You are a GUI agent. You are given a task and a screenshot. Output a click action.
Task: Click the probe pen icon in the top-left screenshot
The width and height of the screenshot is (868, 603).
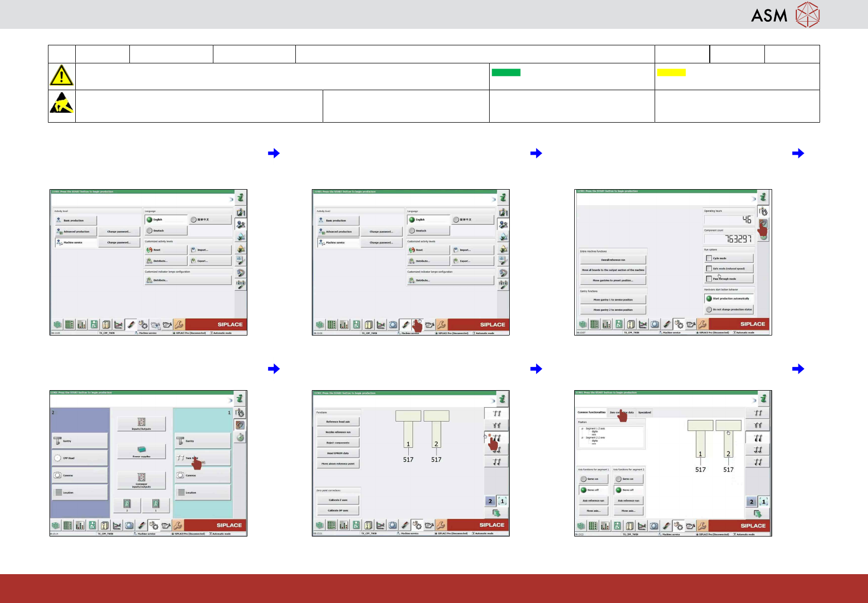click(x=131, y=324)
